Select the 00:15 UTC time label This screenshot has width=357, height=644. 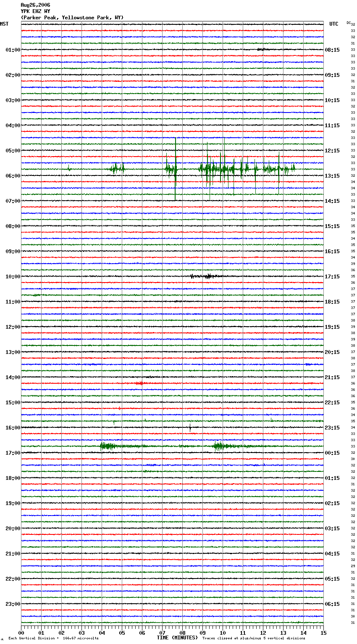(332, 453)
